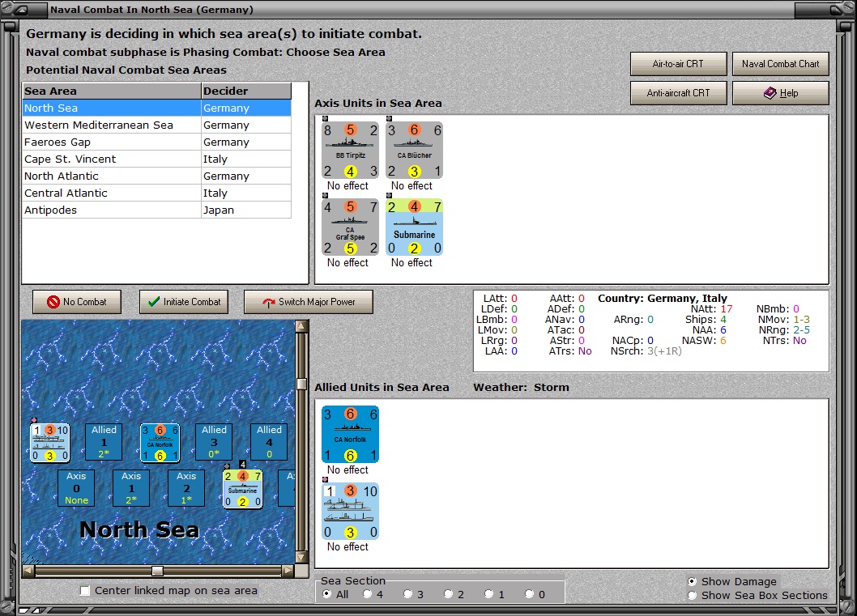
Task: Open the Air-to-air CRT chart
Action: coord(678,64)
